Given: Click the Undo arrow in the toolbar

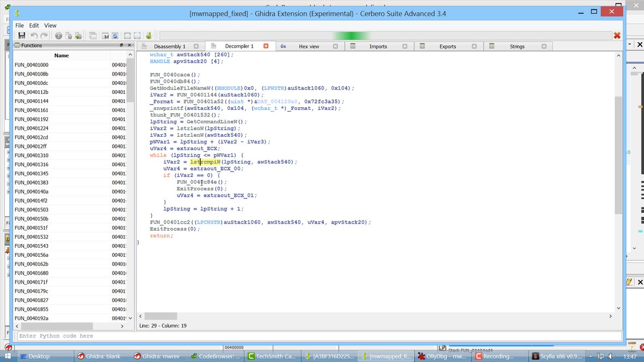Looking at the screenshot, I should [34, 35].
